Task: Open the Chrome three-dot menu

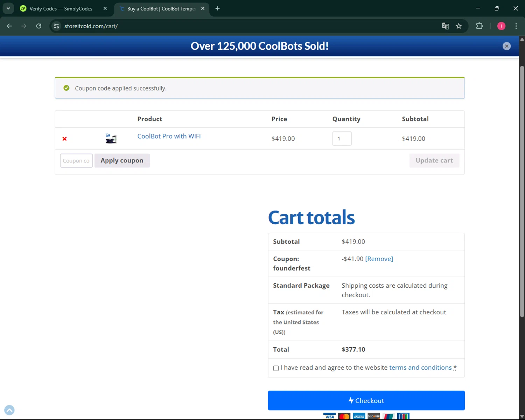Action: 516,26
